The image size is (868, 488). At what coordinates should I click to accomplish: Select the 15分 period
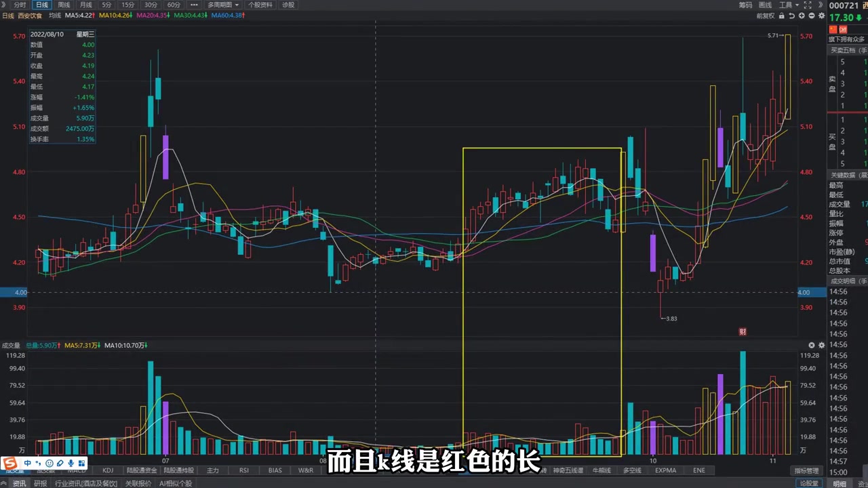(128, 5)
